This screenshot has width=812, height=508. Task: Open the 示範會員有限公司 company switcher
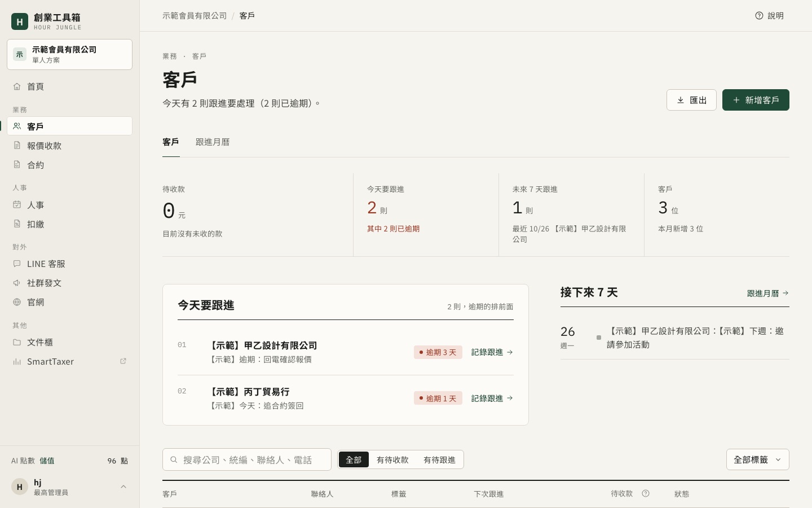click(69, 54)
